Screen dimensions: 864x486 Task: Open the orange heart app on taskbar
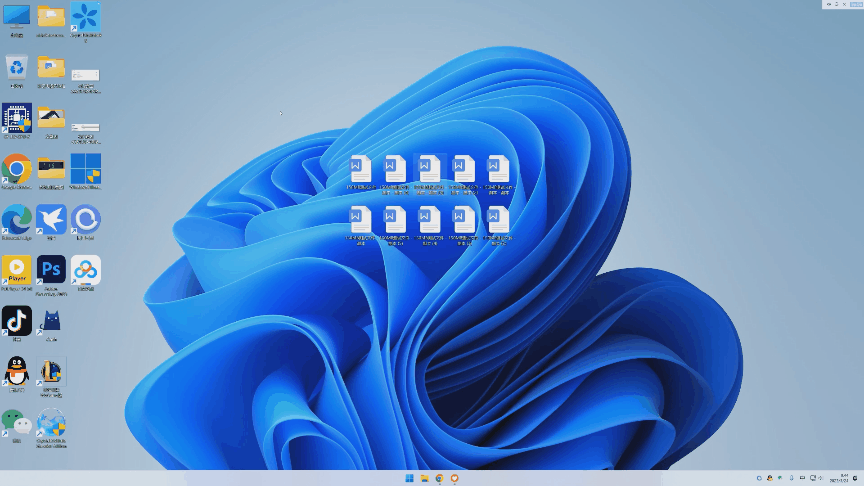[455, 478]
